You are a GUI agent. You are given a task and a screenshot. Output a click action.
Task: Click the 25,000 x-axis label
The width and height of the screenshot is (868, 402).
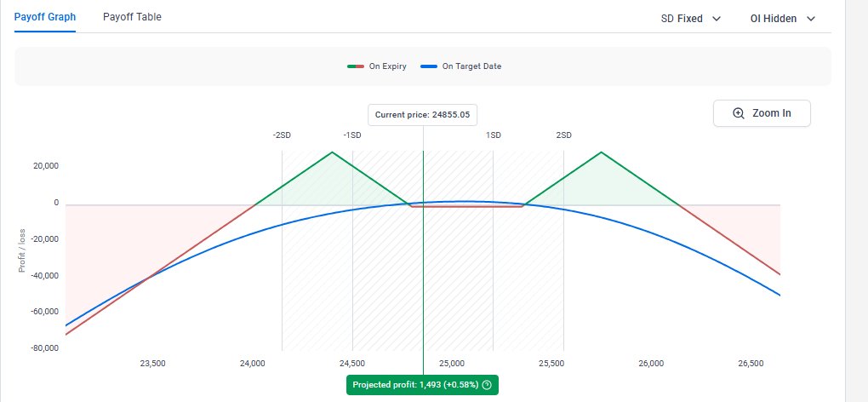[452, 364]
